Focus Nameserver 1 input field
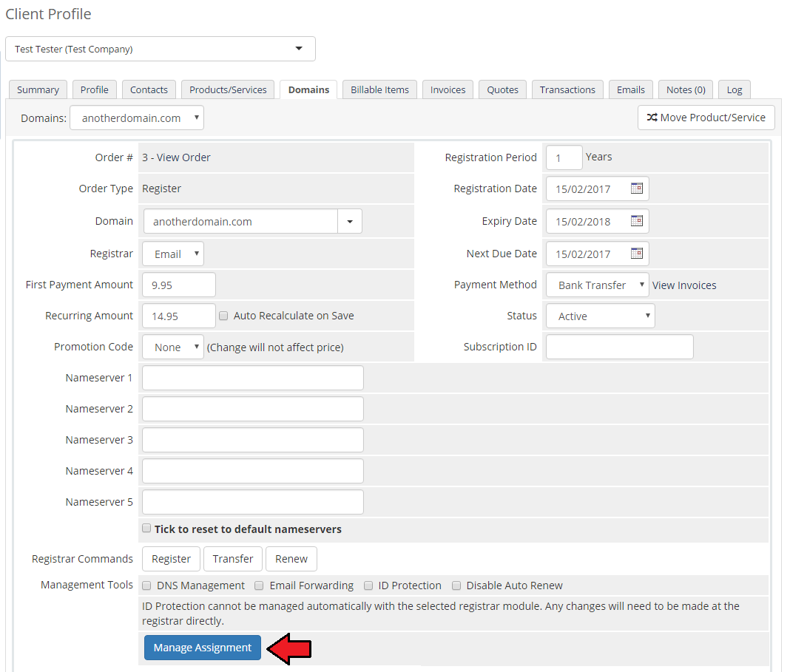790x672 pixels. (x=253, y=378)
